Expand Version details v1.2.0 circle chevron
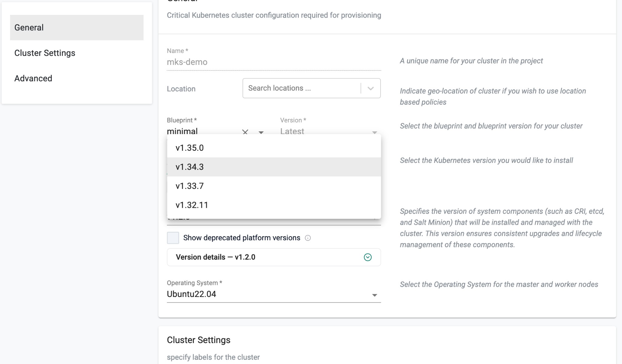This screenshot has height=364, width=622. pyautogui.click(x=367, y=257)
